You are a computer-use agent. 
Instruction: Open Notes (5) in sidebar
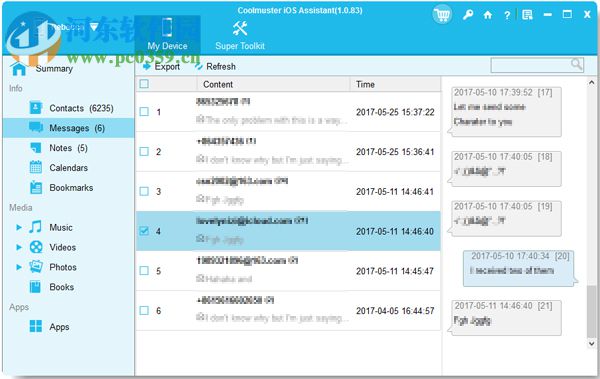(x=68, y=148)
